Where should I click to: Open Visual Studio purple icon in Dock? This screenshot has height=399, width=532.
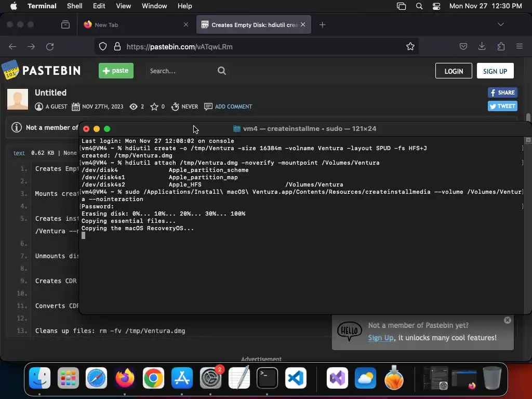click(x=337, y=378)
